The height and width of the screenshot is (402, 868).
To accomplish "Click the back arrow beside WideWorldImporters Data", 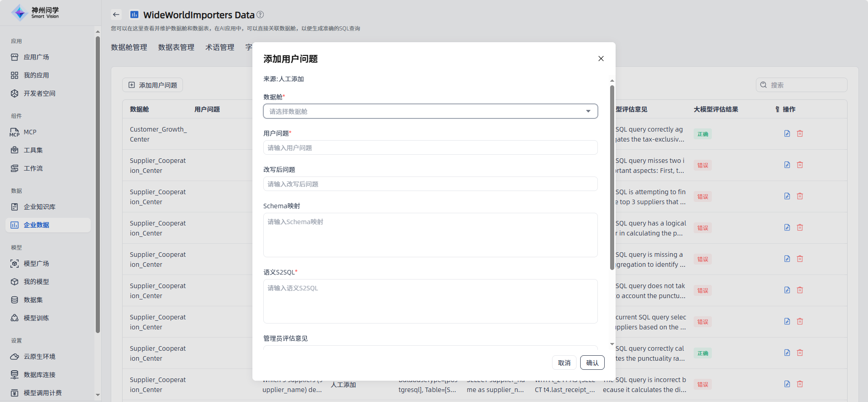I will 116,15.
